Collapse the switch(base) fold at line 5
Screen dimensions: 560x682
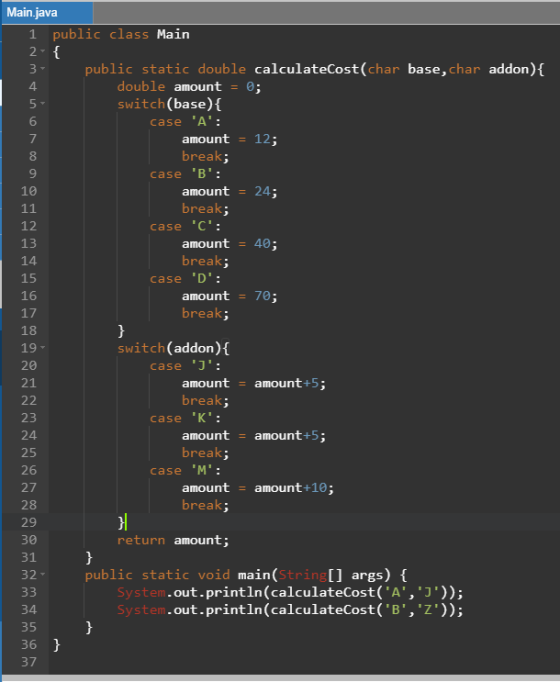[43, 104]
